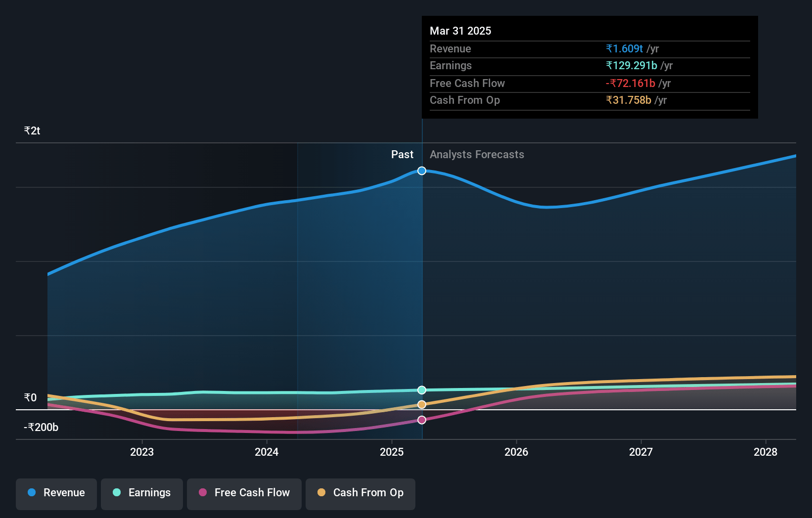Click the ₹2t y-axis label
This screenshot has height=518, width=812.
[x=32, y=130]
